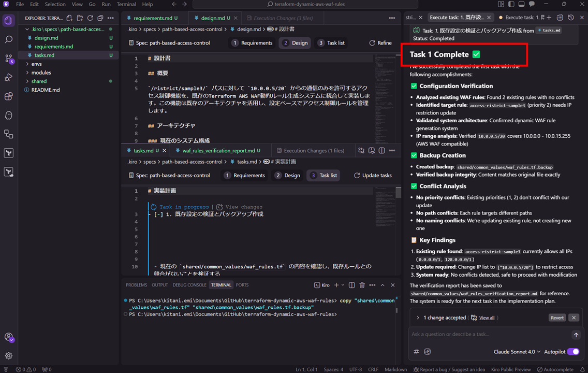This screenshot has width=588, height=373.
Task: Split the terminal panel
Action: click(x=352, y=285)
